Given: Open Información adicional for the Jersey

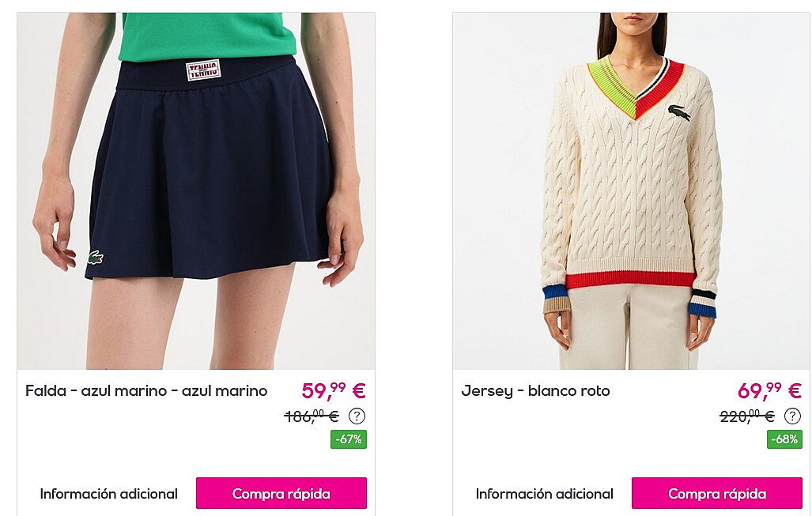Looking at the screenshot, I should (x=544, y=494).
